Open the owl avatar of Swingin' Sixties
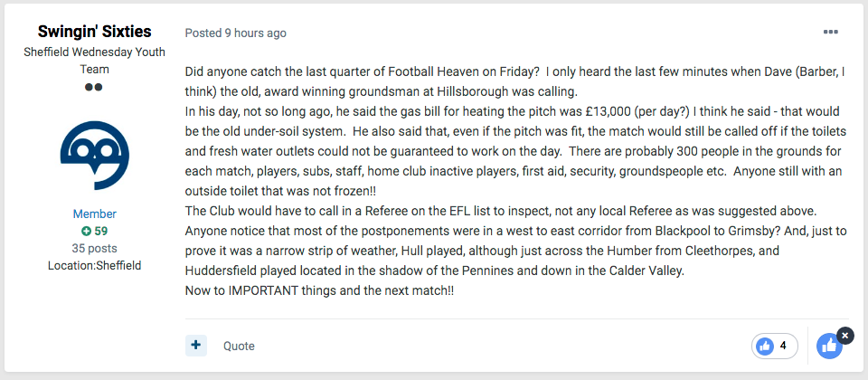Image resolution: width=868 pixels, height=380 pixels. pyautogui.click(x=94, y=156)
